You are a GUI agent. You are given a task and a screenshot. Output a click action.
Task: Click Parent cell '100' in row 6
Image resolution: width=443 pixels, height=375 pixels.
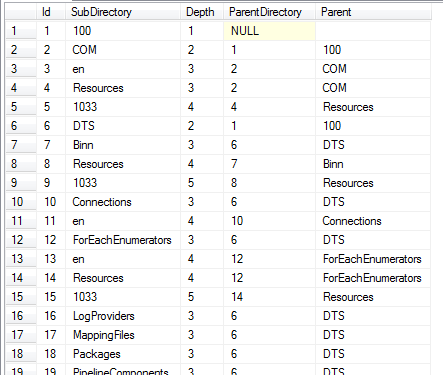(373, 126)
